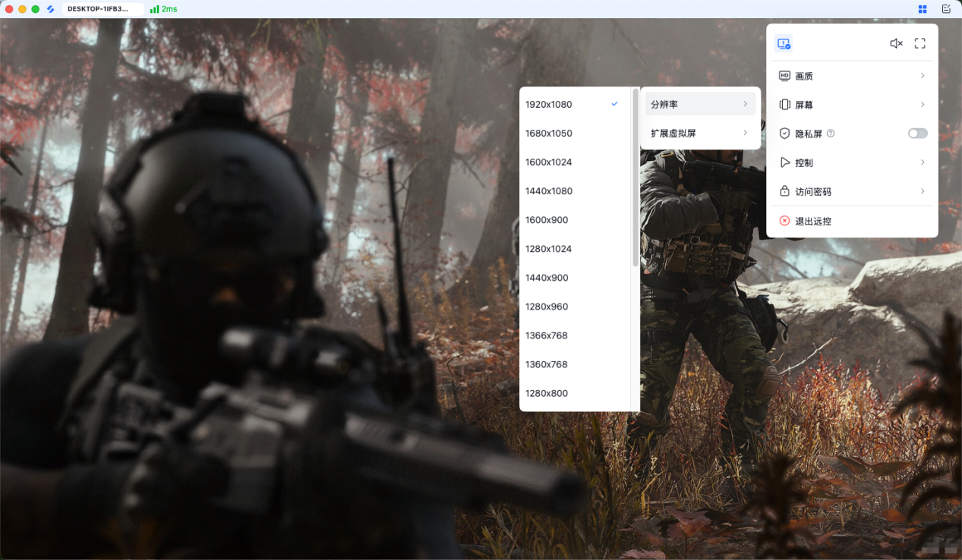Click the resolution list scrollbar
Image resolution: width=962 pixels, height=560 pixels.
click(636, 178)
